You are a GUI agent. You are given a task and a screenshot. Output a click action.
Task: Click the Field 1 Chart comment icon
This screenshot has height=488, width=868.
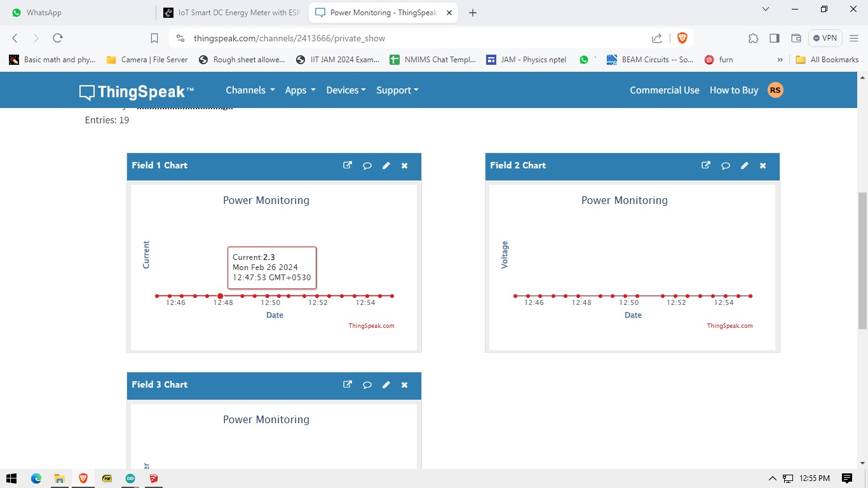[367, 166]
